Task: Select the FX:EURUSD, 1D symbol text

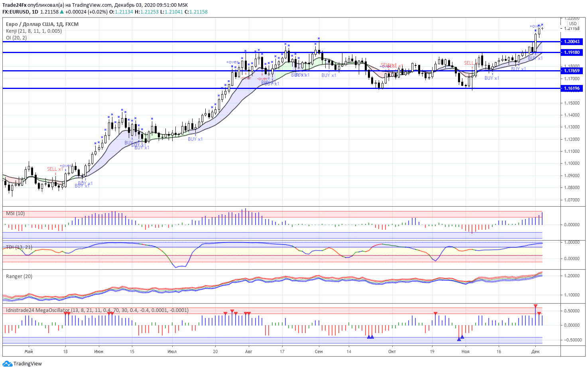Action: [20, 12]
